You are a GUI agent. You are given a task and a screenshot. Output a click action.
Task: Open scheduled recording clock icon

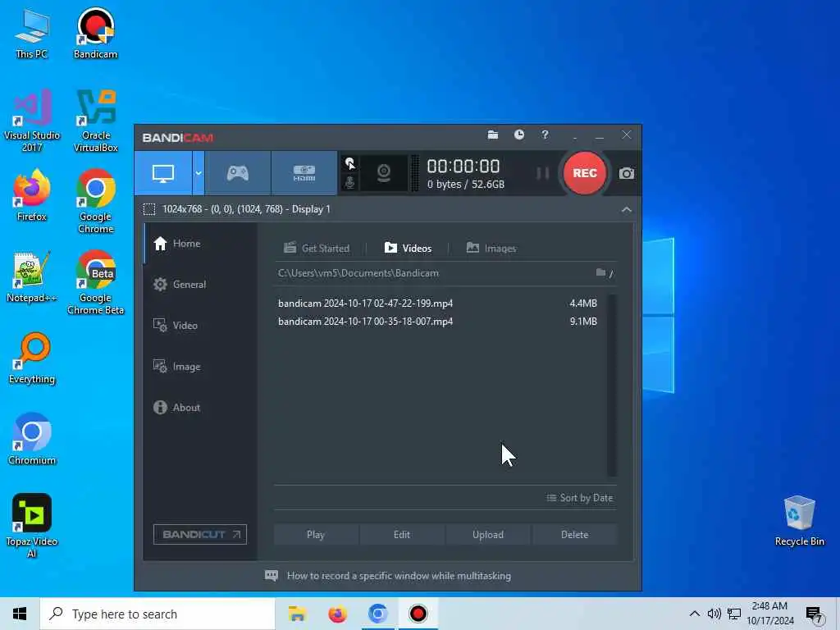pyautogui.click(x=519, y=135)
